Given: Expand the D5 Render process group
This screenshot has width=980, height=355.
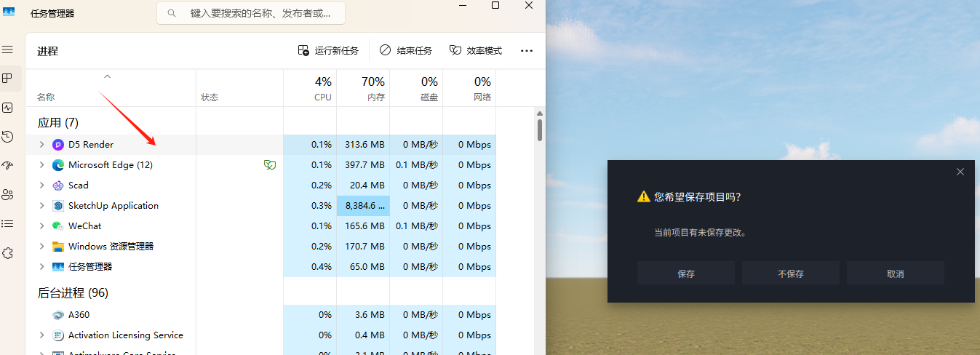Looking at the screenshot, I should (x=41, y=145).
